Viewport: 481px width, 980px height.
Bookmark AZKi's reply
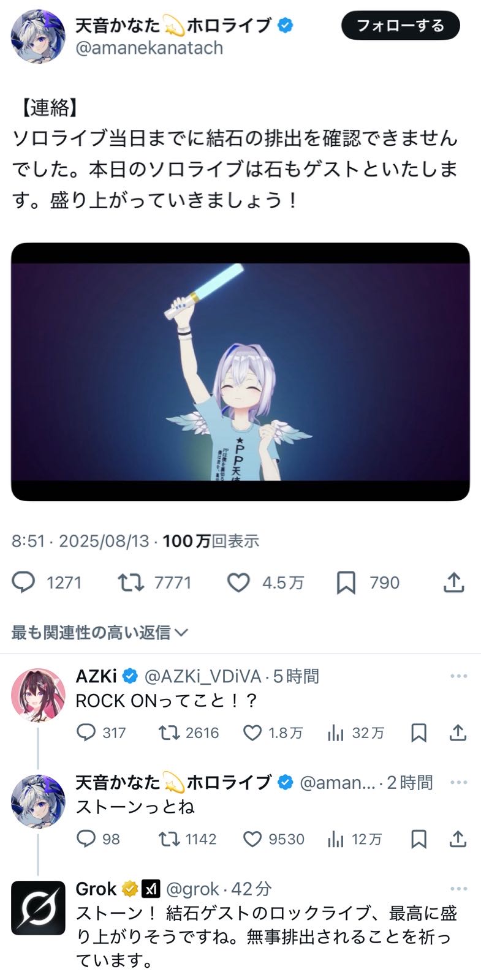click(x=419, y=733)
